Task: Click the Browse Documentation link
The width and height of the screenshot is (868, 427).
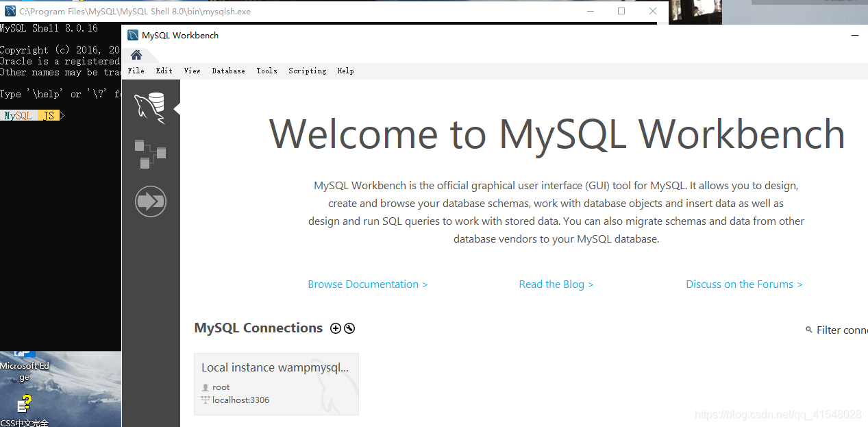Action: point(367,284)
